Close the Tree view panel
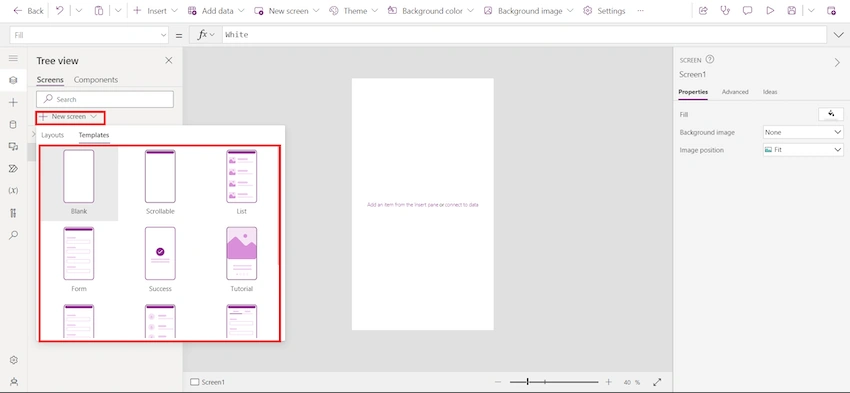Image resolution: width=850 pixels, height=393 pixels. [x=169, y=60]
